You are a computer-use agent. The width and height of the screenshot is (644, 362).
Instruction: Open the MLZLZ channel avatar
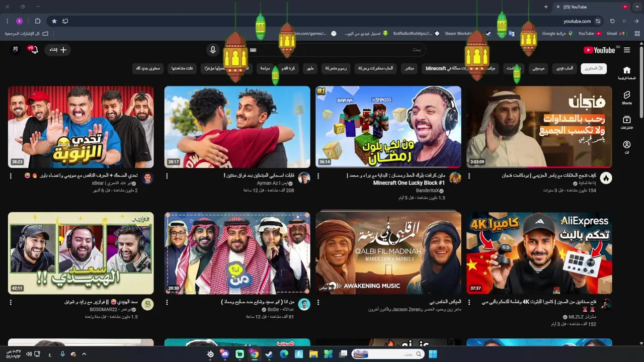[606, 304]
